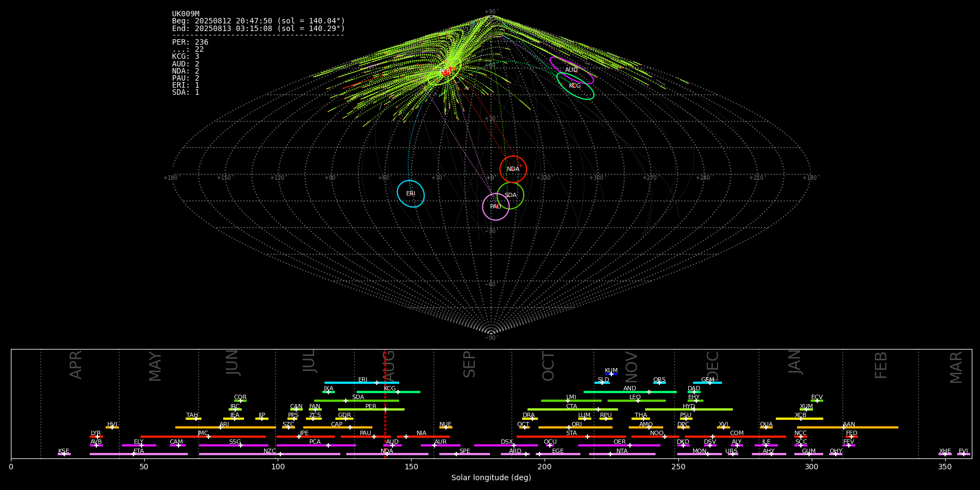Click the purple AUD bar in timeline

pyautogui.click(x=393, y=445)
